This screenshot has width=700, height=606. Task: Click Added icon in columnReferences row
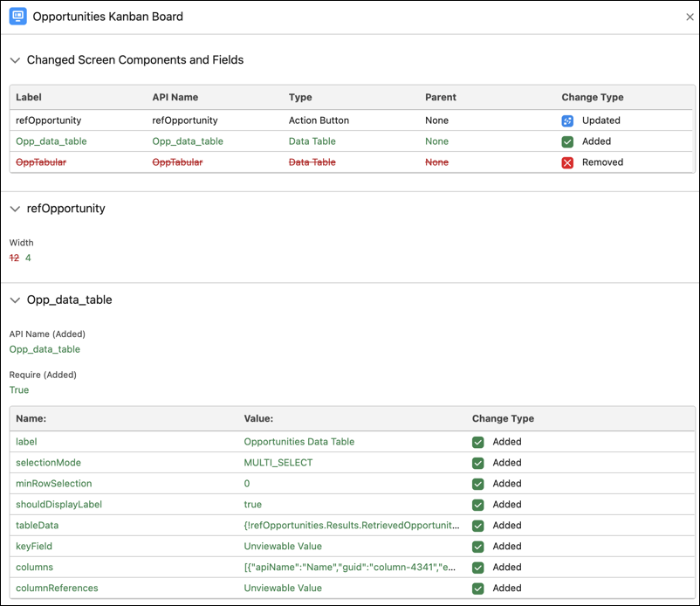click(x=477, y=589)
